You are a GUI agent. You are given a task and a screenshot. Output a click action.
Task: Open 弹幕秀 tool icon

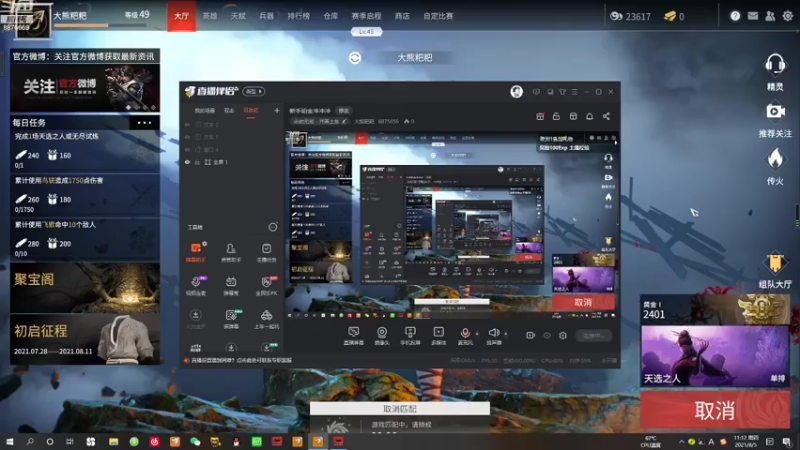click(x=231, y=285)
